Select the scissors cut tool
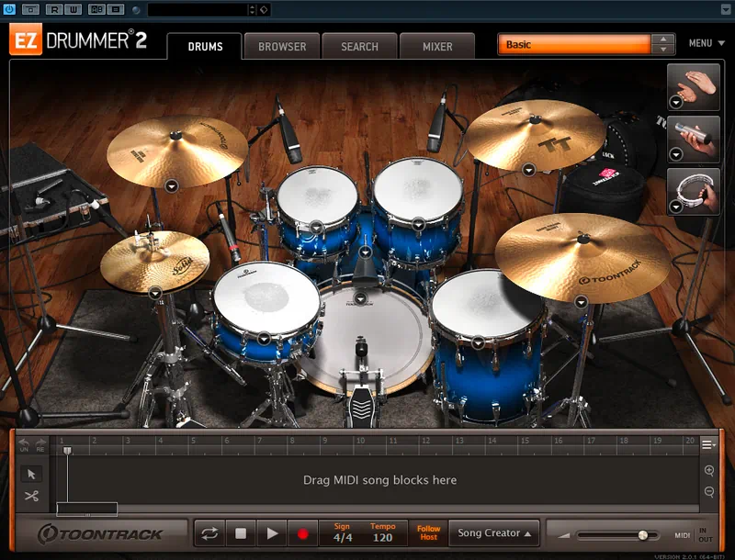This screenshot has height=560, width=735. click(x=31, y=496)
